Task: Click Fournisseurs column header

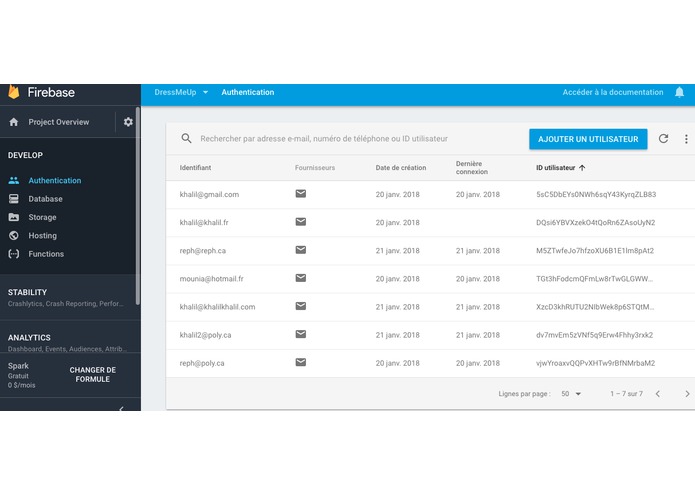Action: tap(315, 168)
